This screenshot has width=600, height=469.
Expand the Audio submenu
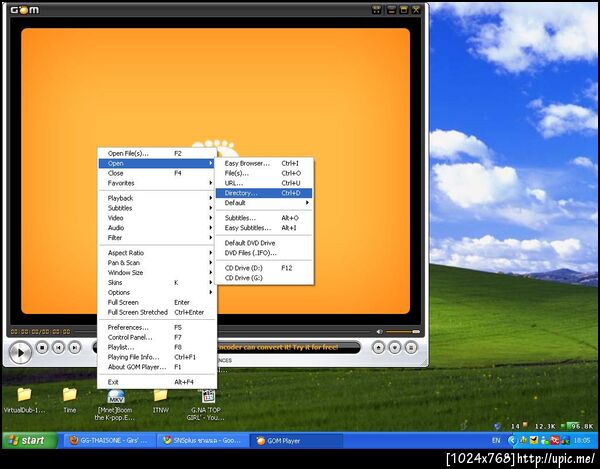[x=157, y=228]
